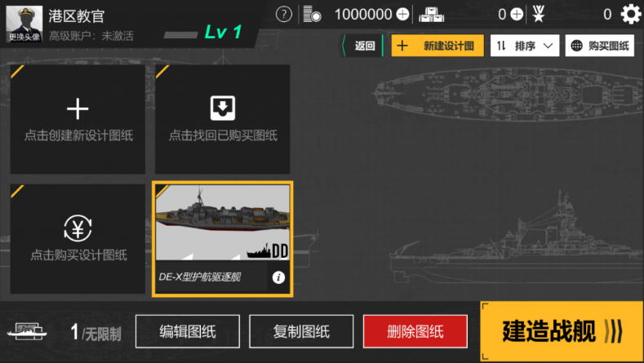Screen dimensions: 644x363
Task: Select the 点击创建新设计图纸 tile
Action: coord(78,119)
